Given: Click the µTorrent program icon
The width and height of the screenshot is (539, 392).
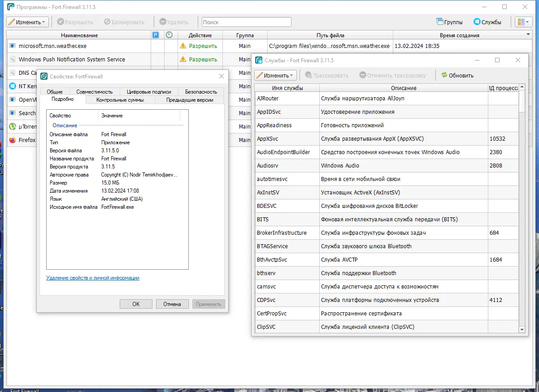Looking at the screenshot, I should 13,126.
